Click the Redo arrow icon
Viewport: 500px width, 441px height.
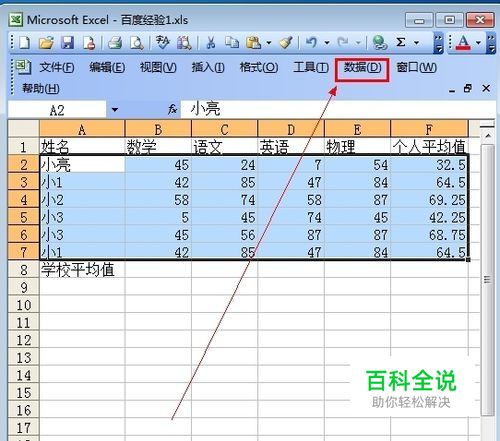click(343, 43)
